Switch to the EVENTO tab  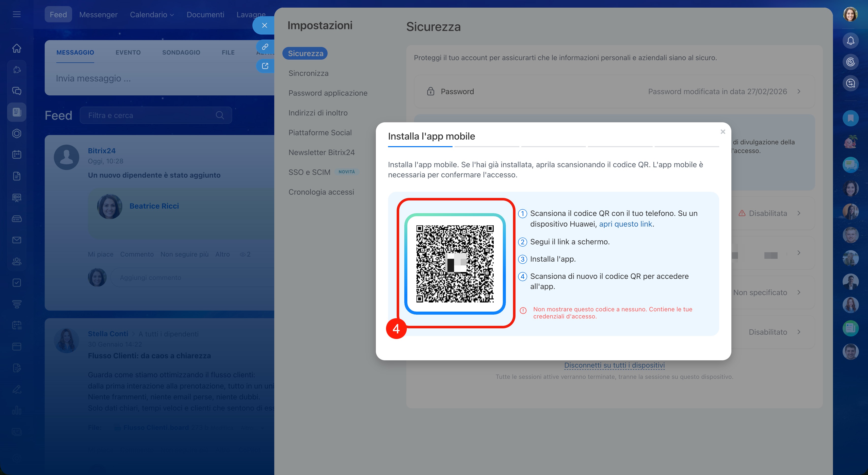[128, 53]
